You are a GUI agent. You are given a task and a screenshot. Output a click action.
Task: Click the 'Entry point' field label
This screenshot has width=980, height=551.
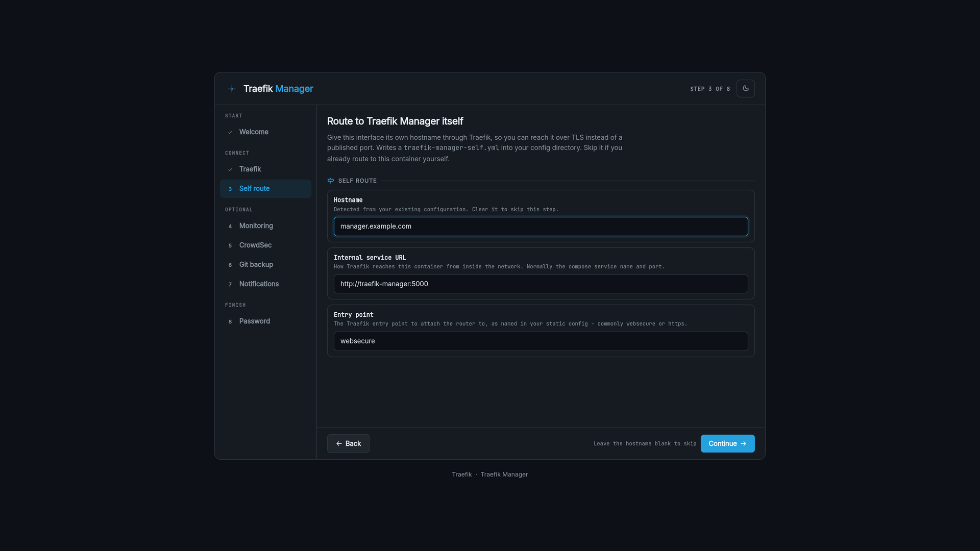354,315
